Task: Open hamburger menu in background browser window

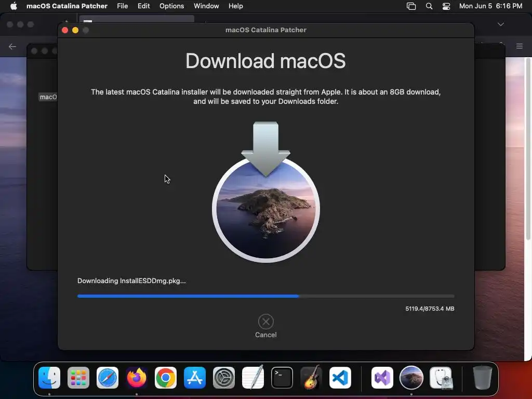Action: point(520,46)
